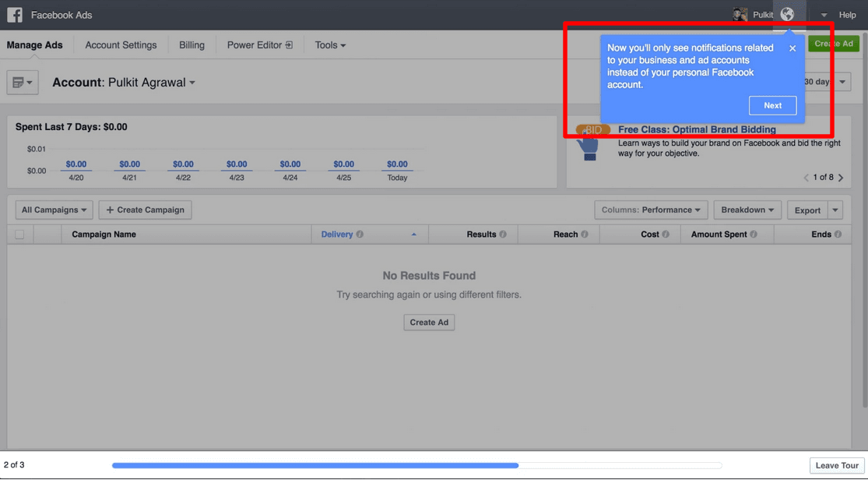
Task: Click the info icon beside Reach
Action: coord(585,235)
